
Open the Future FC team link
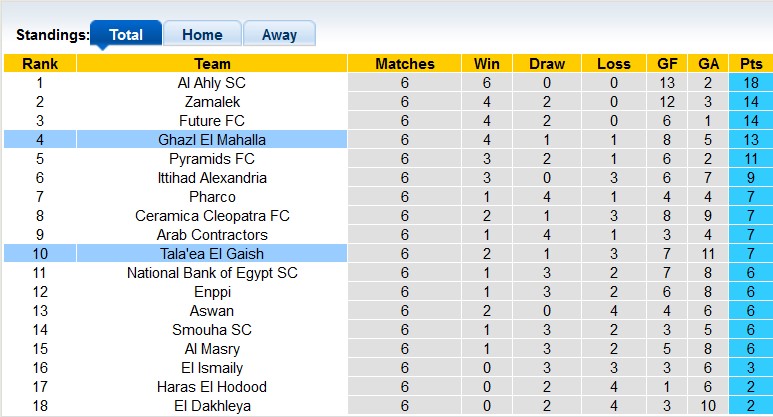coord(212,121)
